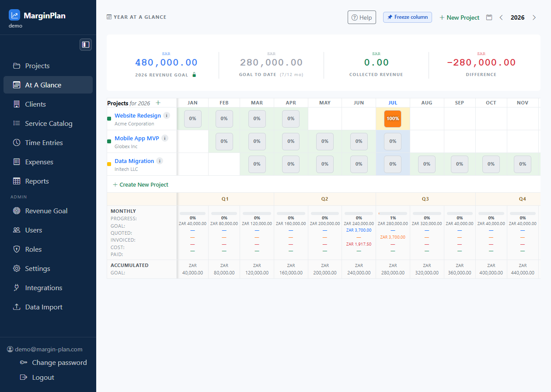Open Service Catalog page
Screen dimensions: 551x392
48,124
